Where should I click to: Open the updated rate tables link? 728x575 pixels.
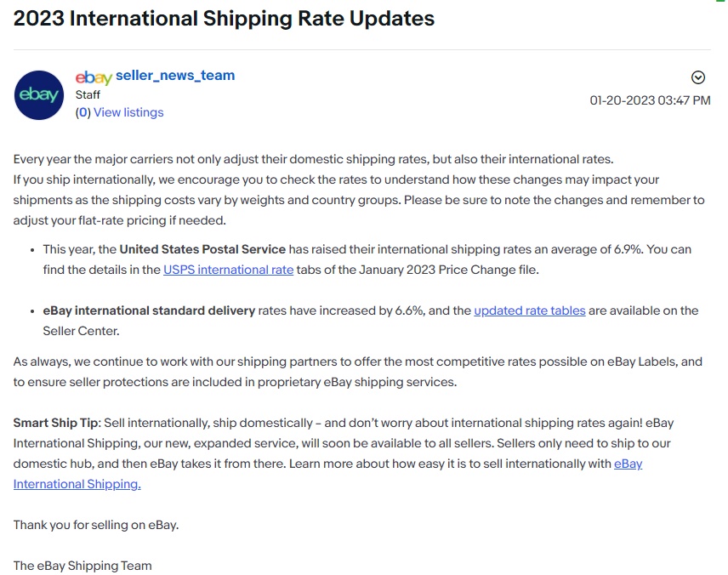click(x=529, y=310)
